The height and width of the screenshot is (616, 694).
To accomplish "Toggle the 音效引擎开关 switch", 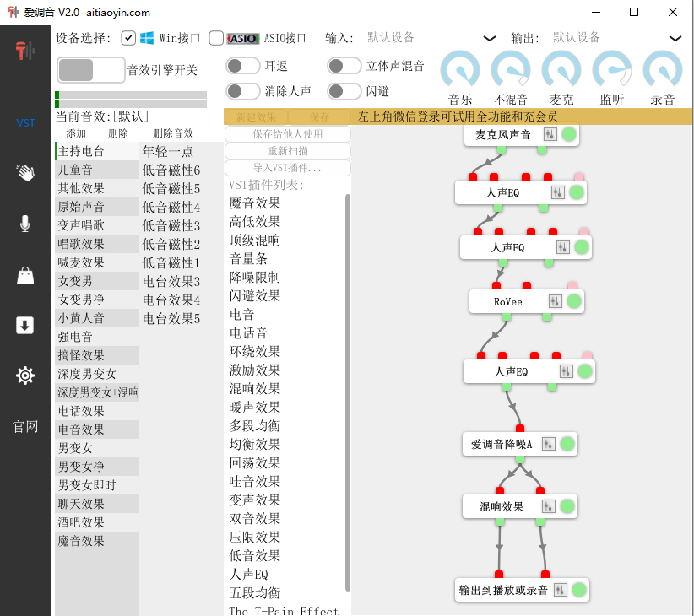I will tap(90, 70).
